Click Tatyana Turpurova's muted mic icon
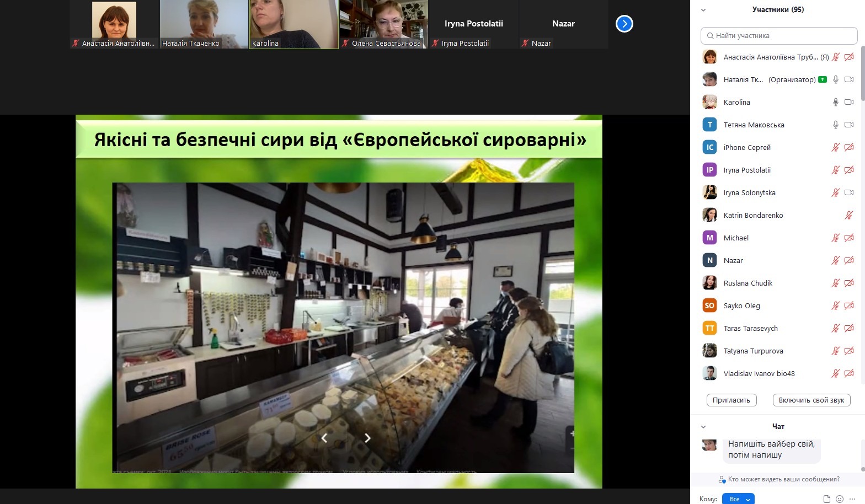Viewport: 865px width, 504px height. [836, 351]
